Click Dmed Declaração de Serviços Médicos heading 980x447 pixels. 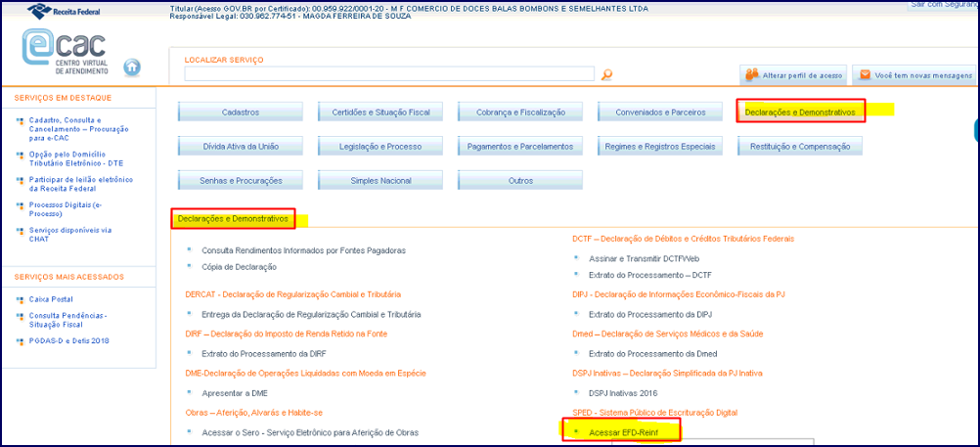[667, 334]
